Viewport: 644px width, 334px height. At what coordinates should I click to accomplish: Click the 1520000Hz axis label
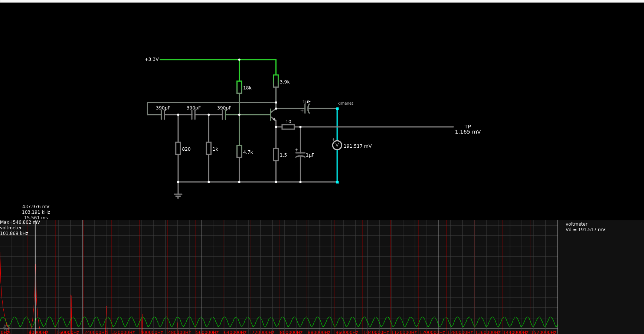coord(543,332)
